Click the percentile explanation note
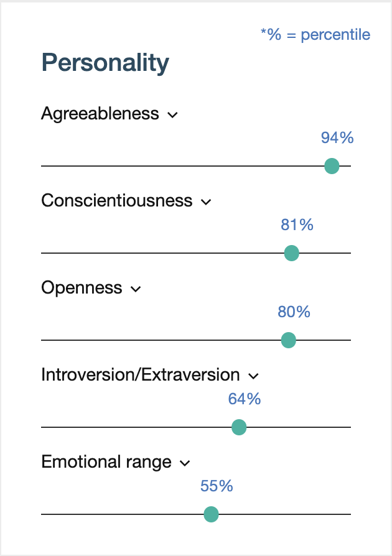392x556 pixels. (315, 35)
